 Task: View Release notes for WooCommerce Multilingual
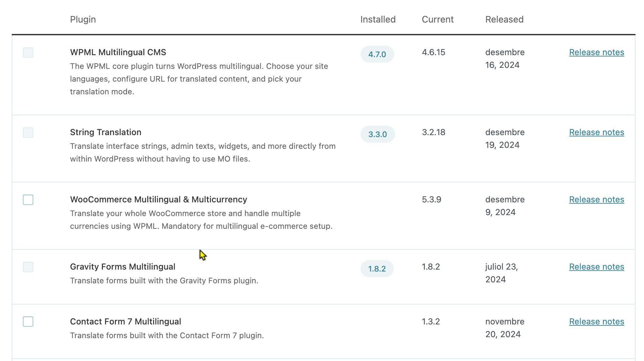point(597,199)
